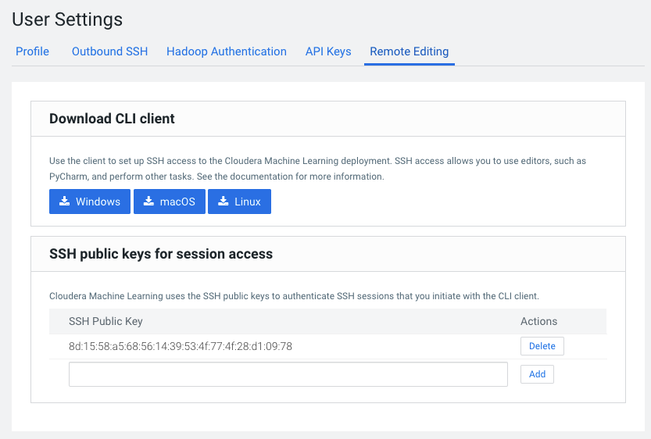Click the SSH Public Key column header

click(105, 321)
